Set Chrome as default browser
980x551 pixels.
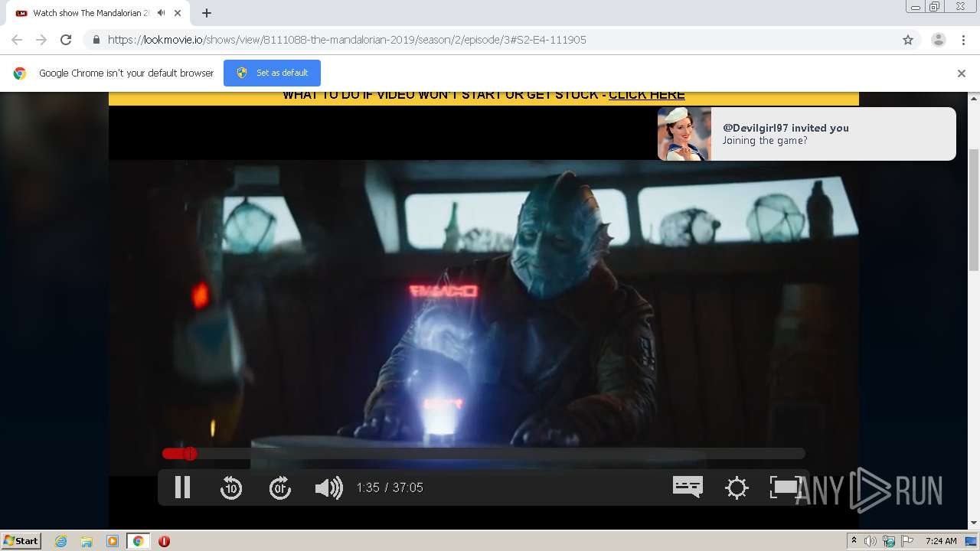coord(272,73)
